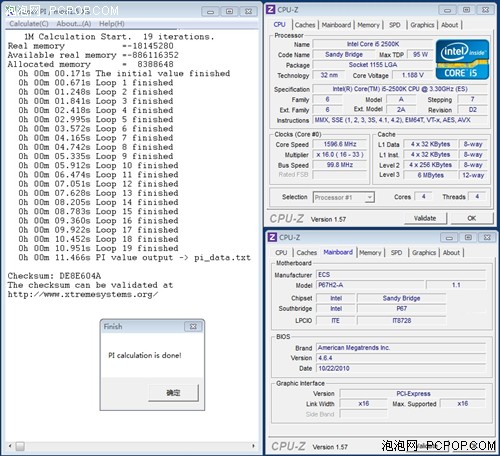Close the lower CPU-Z window
Screen dimensions: 500x456
pos(487,238)
